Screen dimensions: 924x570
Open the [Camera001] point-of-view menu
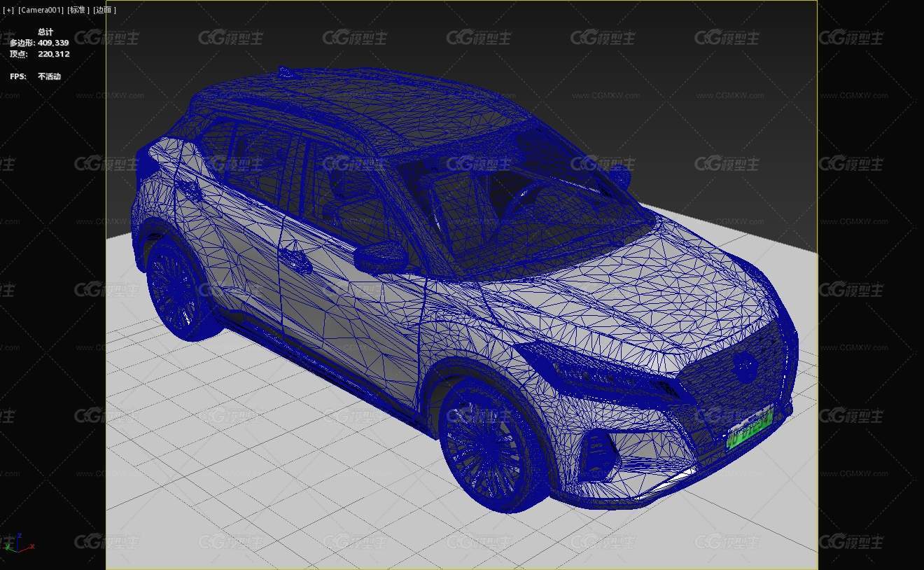click(41, 10)
